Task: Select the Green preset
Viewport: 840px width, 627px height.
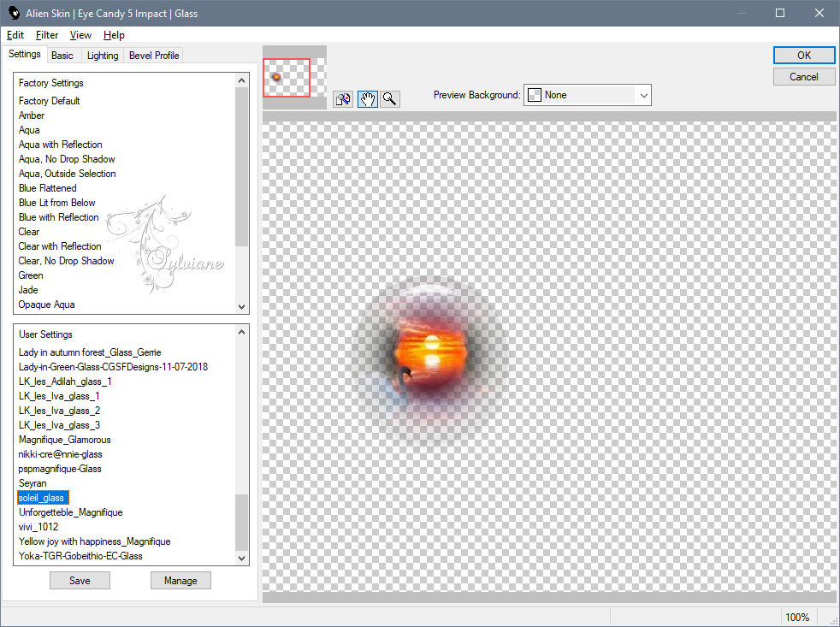Action: tap(31, 275)
